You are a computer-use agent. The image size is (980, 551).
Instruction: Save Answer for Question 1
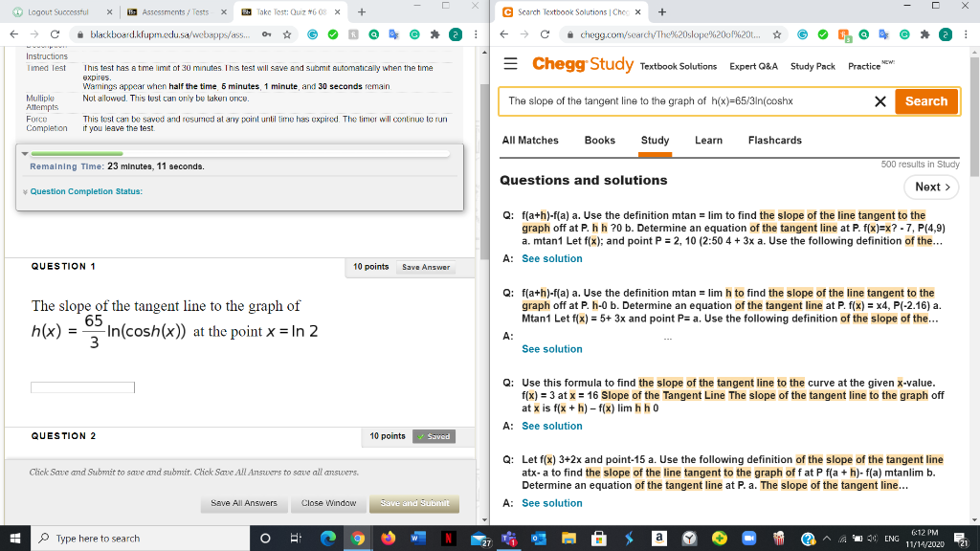click(426, 268)
